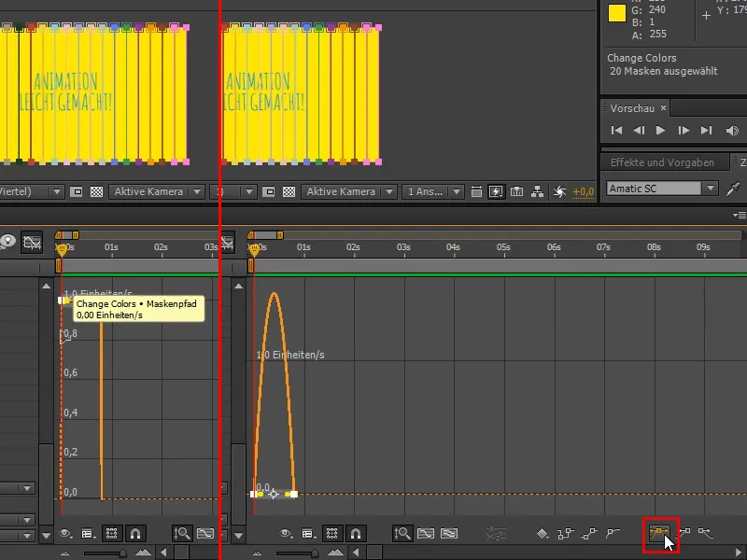The image size is (747, 560).
Task: Open the 1 Ans... view layout dropdown
Action: pos(432,191)
